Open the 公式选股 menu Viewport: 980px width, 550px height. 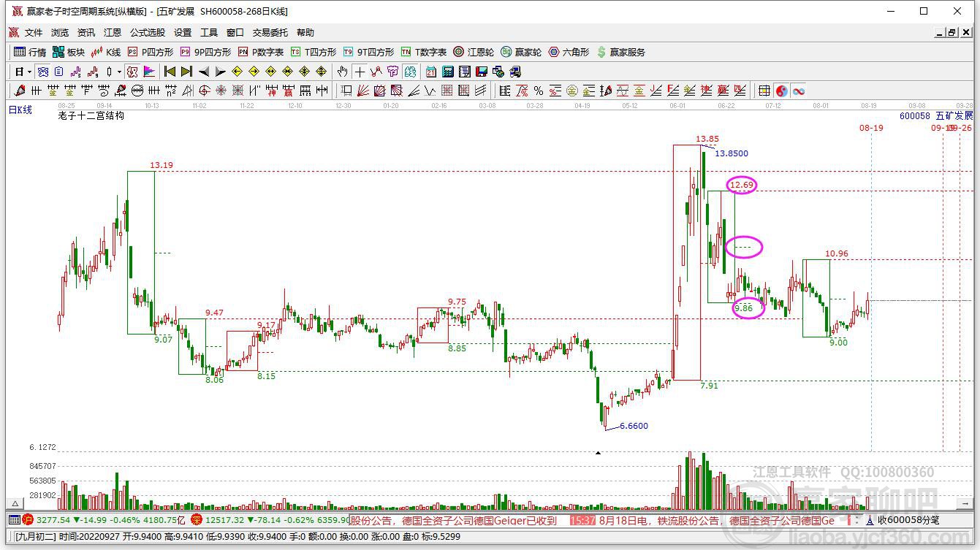[x=148, y=33]
